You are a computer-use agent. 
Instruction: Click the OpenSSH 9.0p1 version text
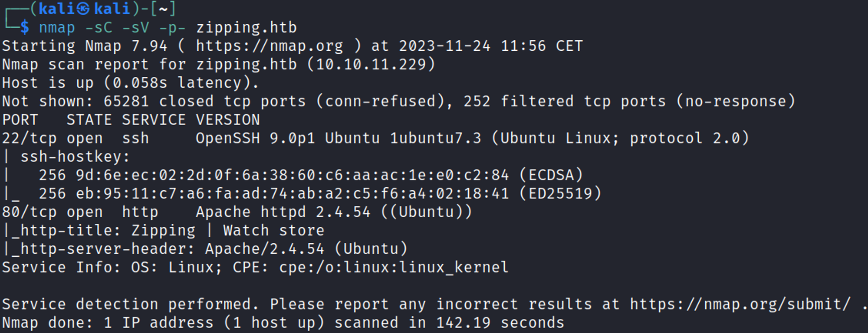[255, 138]
